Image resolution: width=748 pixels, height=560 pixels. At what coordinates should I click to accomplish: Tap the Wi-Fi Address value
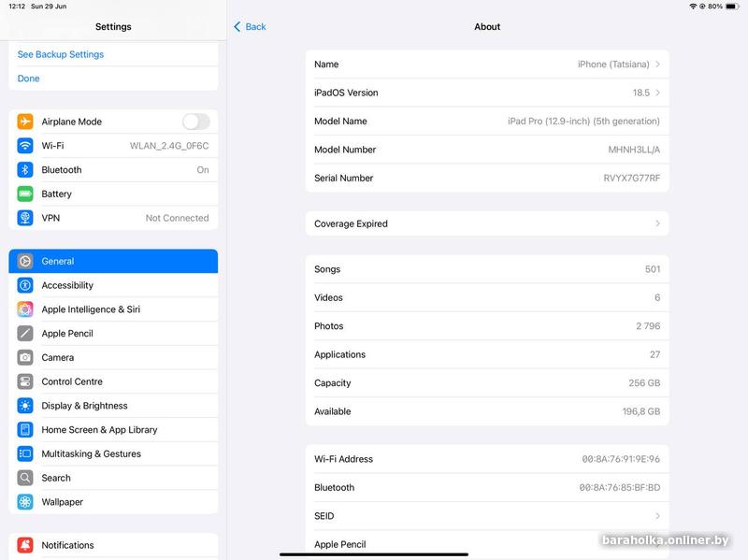(x=621, y=459)
